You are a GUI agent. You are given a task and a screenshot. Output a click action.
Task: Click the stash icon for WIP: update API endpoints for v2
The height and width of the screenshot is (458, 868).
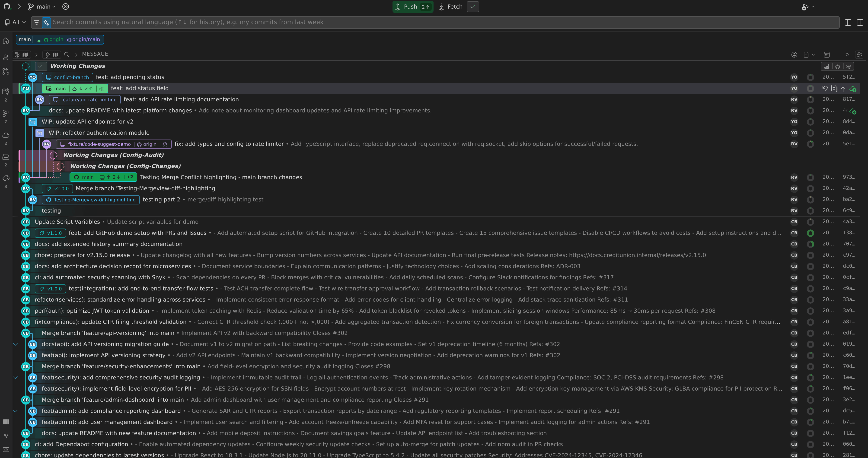[33, 122]
